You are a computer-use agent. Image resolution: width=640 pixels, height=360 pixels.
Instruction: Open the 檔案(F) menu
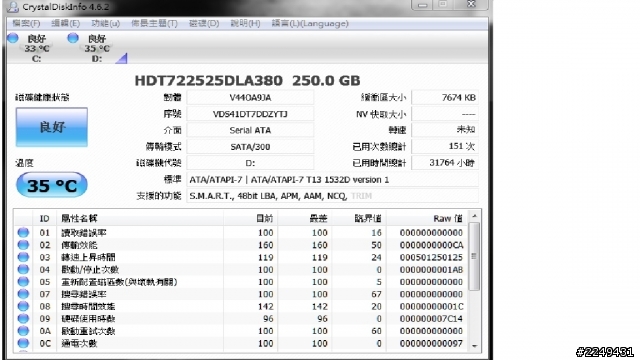tap(26, 23)
